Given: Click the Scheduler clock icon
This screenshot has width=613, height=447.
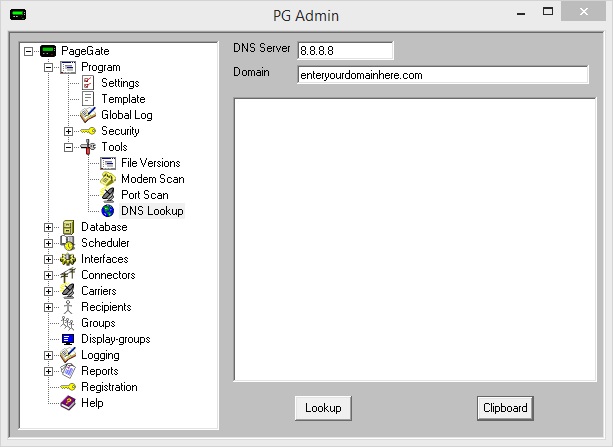Looking at the screenshot, I should coord(68,243).
